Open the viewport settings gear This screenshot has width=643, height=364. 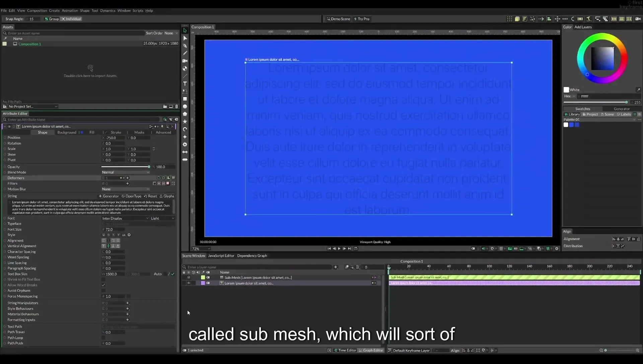point(557,249)
